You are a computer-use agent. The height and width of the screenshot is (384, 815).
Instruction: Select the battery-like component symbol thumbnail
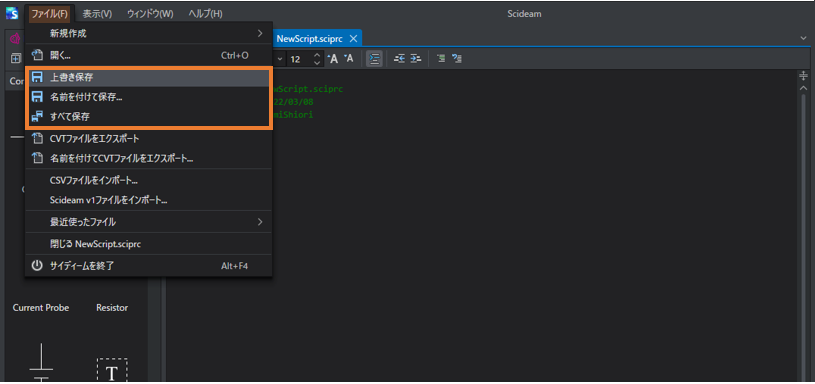41,363
